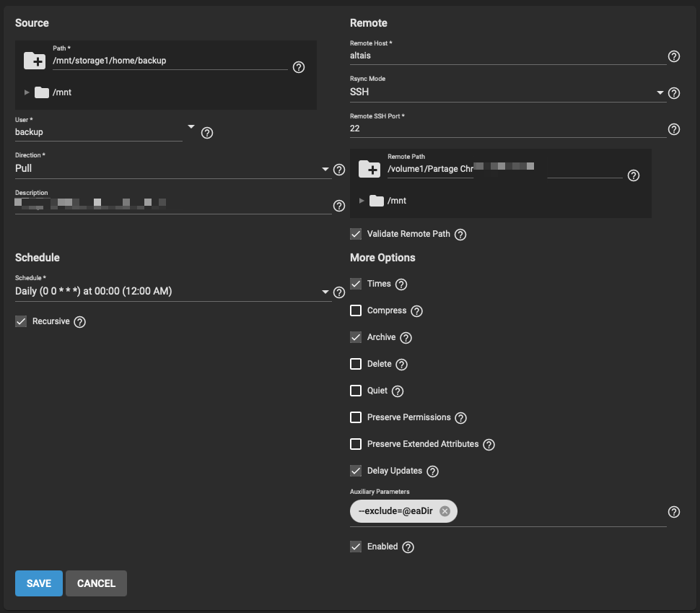700x613 pixels.
Task: Open help for Compress option
Action: pos(417,311)
